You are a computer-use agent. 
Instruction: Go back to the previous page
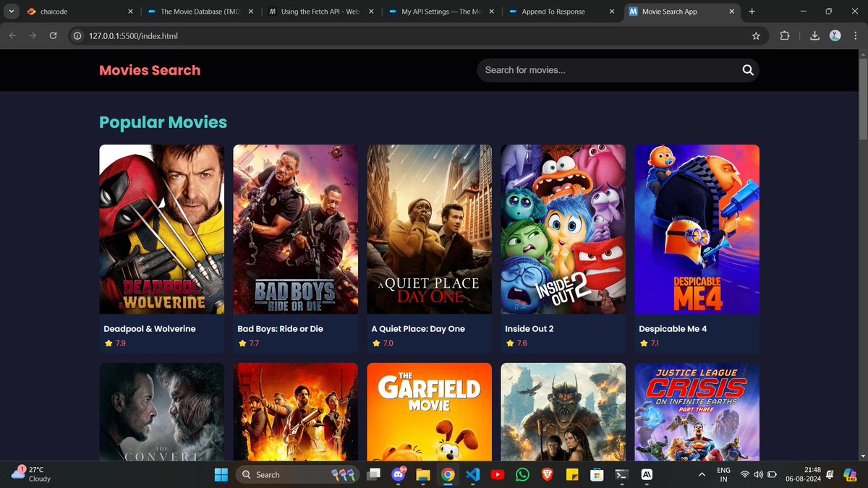[12, 35]
